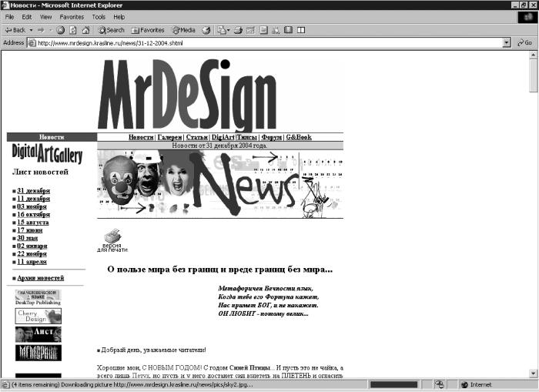Click the Mail icon in toolbar

[222, 30]
